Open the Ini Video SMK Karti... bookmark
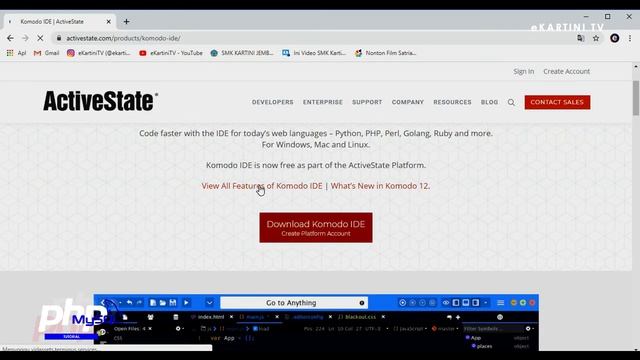Screen dimensions: 640x360 coord(314,53)
